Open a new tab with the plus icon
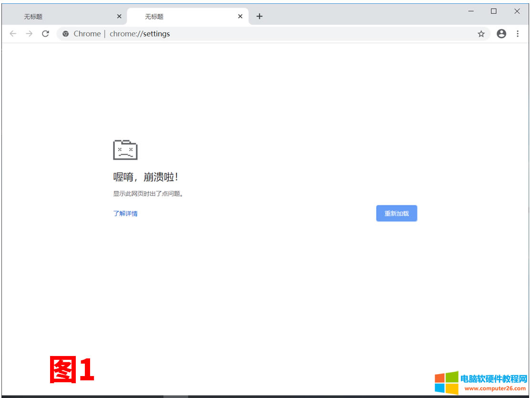This screenshot has width=532, height=398. click(x=259, y=16)
